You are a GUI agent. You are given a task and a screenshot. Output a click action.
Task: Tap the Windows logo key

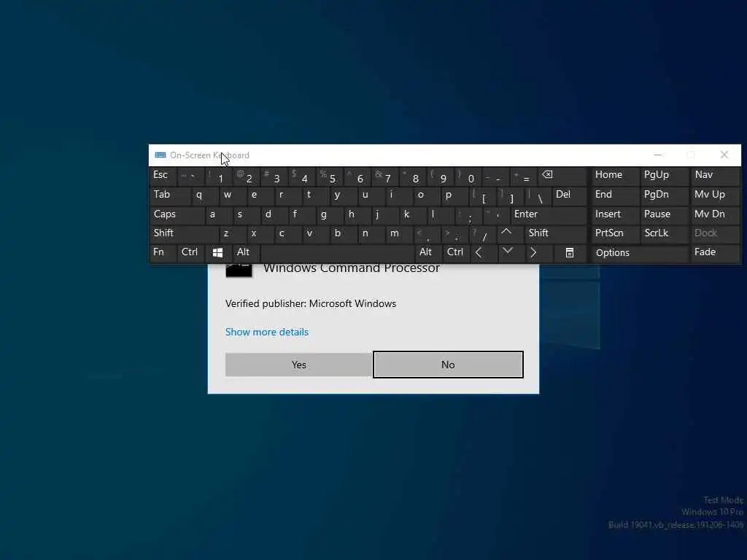point(217,253)
